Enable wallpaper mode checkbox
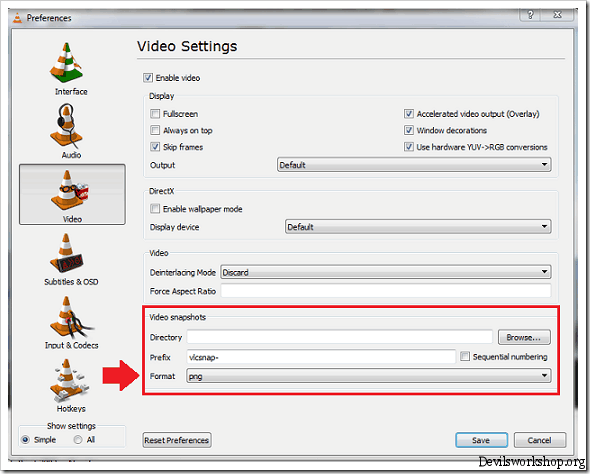Screen dimensions: 590x474 point(155,208)
